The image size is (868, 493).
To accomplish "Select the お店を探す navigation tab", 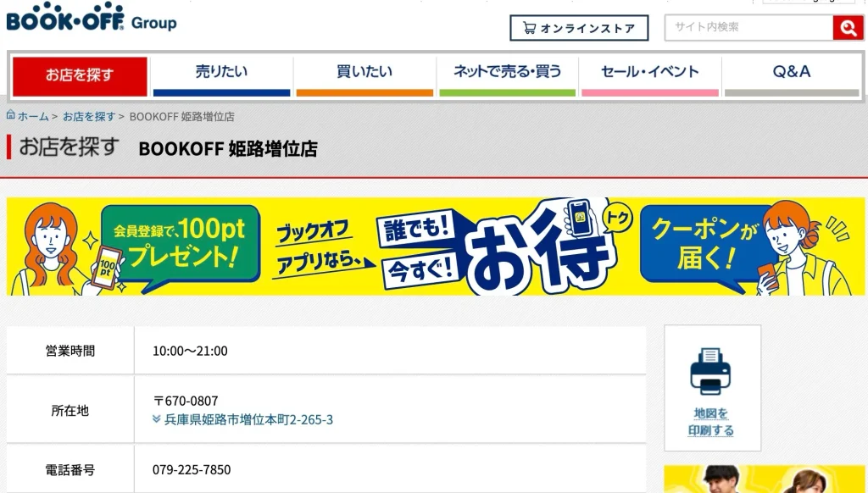I will 80,76.
